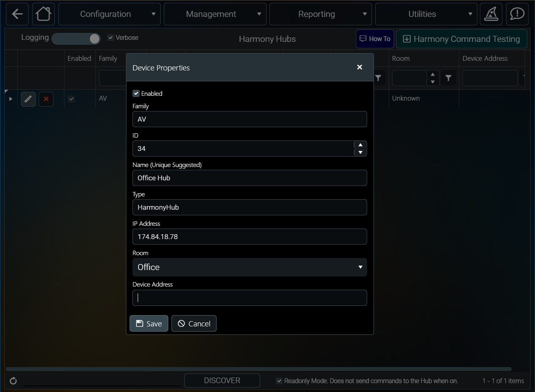Cancel the Device Properties dialog
Image resolution: width=535 pixels, height=392 pixels.
[x=194, y=324]
